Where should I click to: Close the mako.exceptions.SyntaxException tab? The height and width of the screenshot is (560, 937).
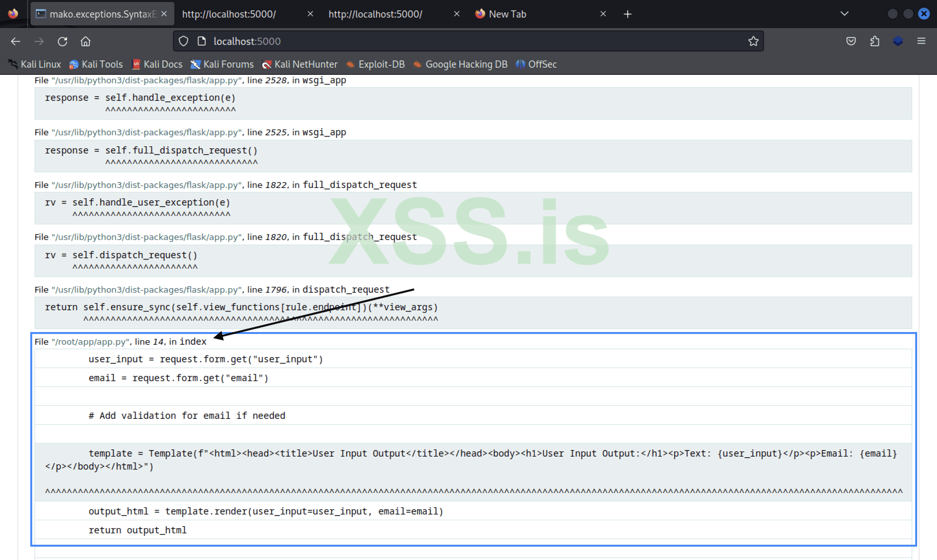[164, 14]
